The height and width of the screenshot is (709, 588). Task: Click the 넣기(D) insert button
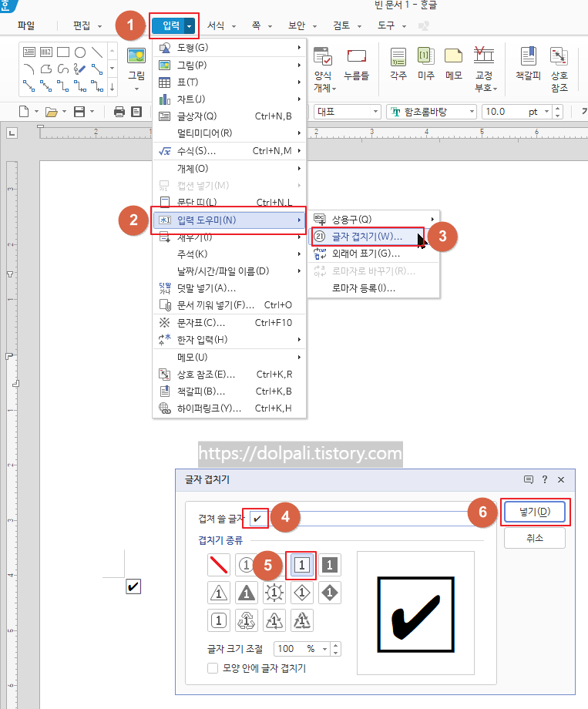tap(535, 512)
